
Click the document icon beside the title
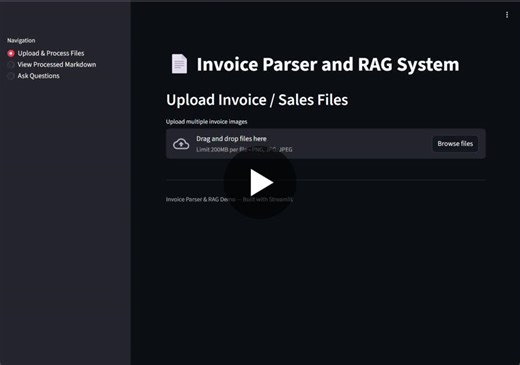179,64
